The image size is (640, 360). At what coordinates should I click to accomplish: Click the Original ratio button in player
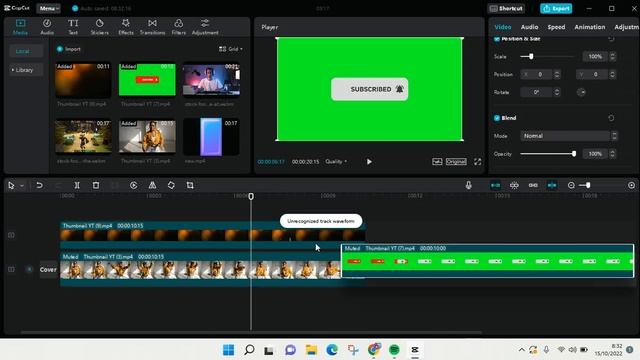pos(456,162)
